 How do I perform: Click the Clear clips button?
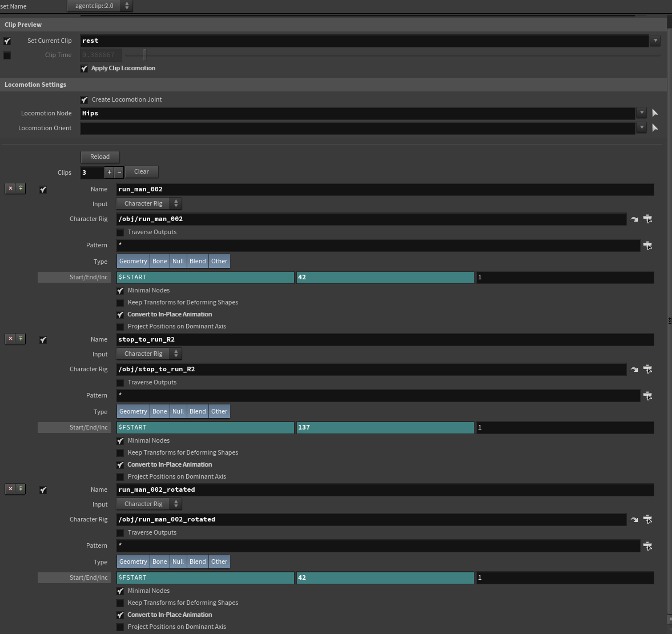point(142,172)
